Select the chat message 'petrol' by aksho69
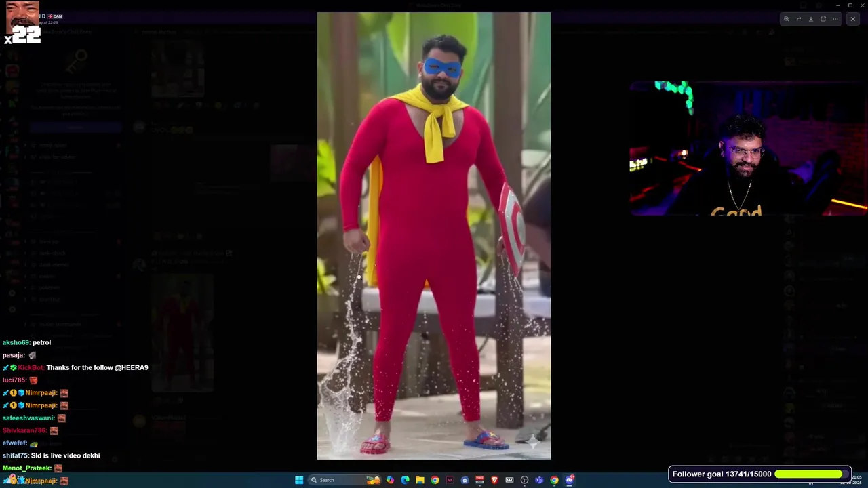This screenshot has width=868, height=488. pos(41,342)
